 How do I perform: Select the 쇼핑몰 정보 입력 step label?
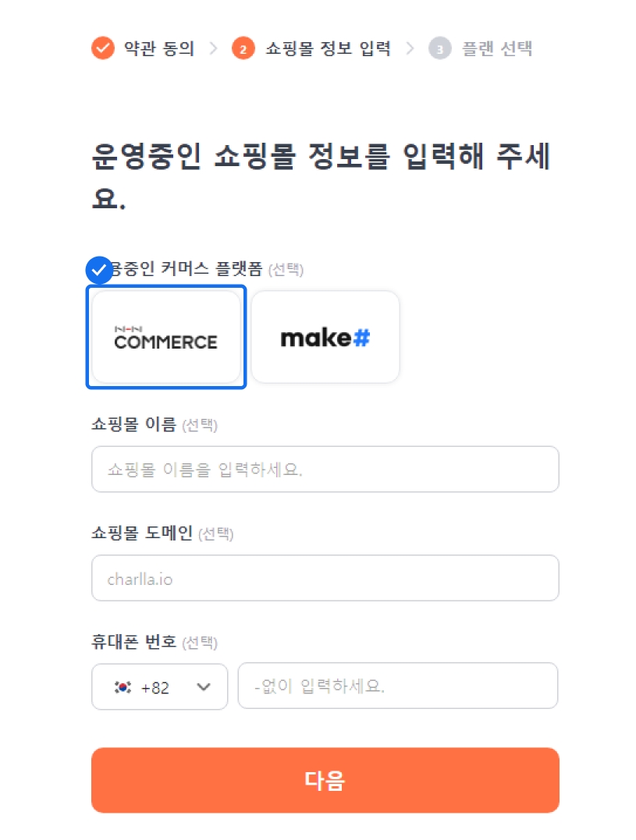point(328,48)
